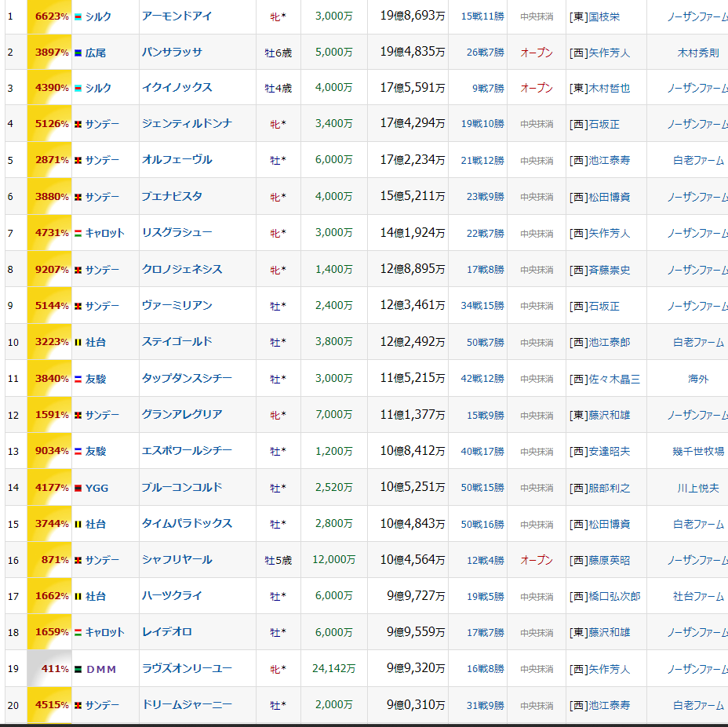Click 社台 silks icon in ステイゴールド row
This screenshot has width=728, height=727.
pyautogui.click(x=78, y=342)
